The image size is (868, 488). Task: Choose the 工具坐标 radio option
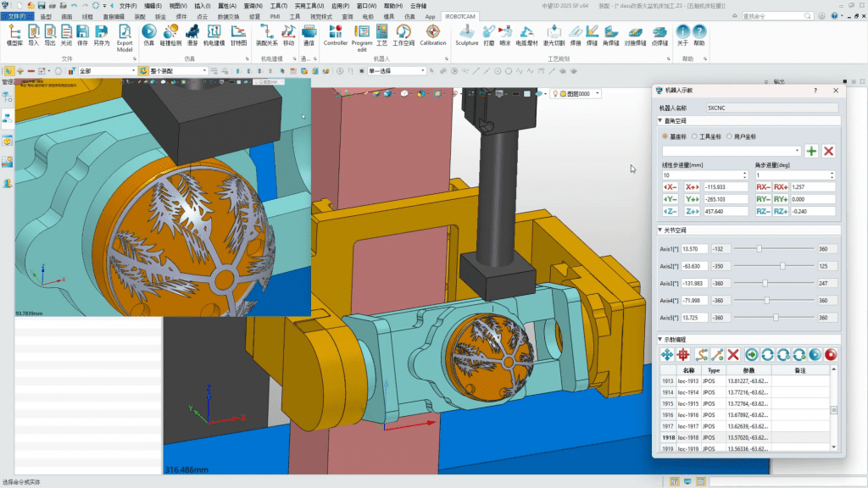coord(695,136)
